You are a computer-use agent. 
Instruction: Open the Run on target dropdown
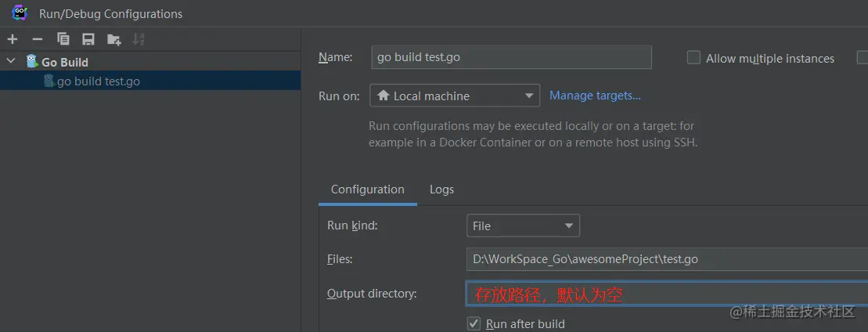click(x=455, y=96)
